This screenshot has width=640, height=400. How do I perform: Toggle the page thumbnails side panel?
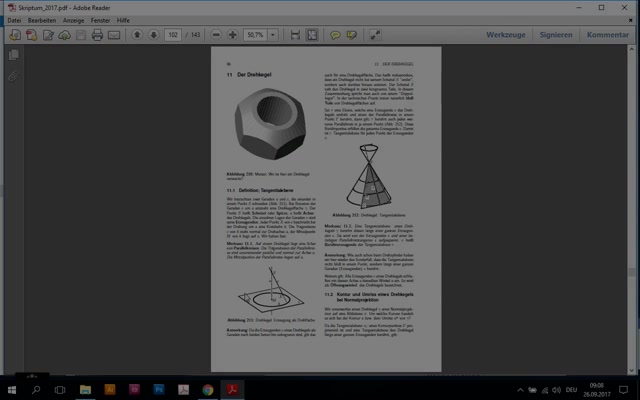pyautogui.click(x=13, y=56)
